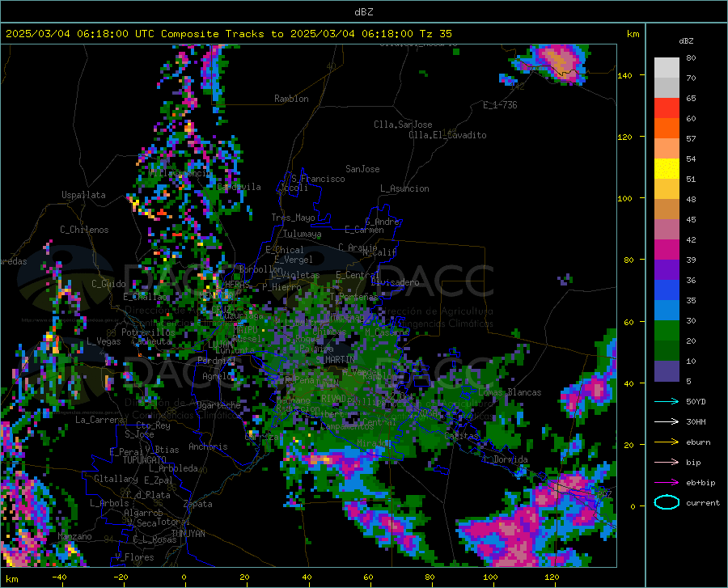The width and height of the screenshot is (728, 588).
Task: Pick the slate 10-5 dBZ swatch
Action: pos(667,371)
